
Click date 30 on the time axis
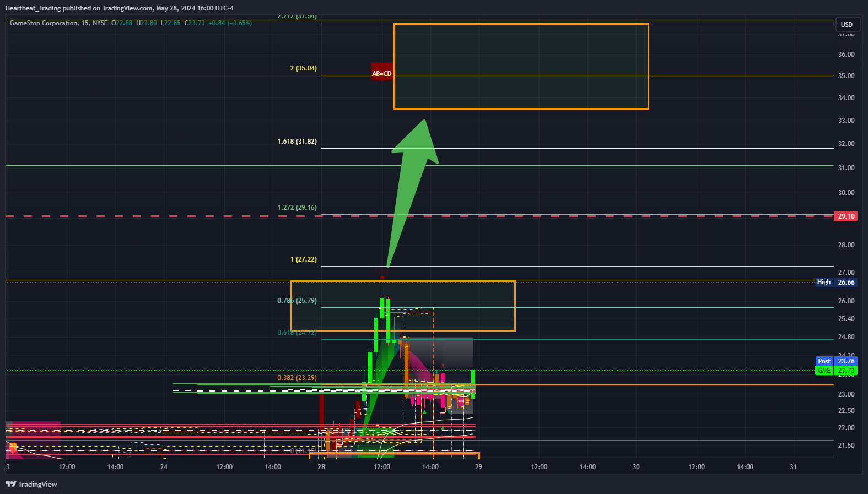click(x=636, y=467)
